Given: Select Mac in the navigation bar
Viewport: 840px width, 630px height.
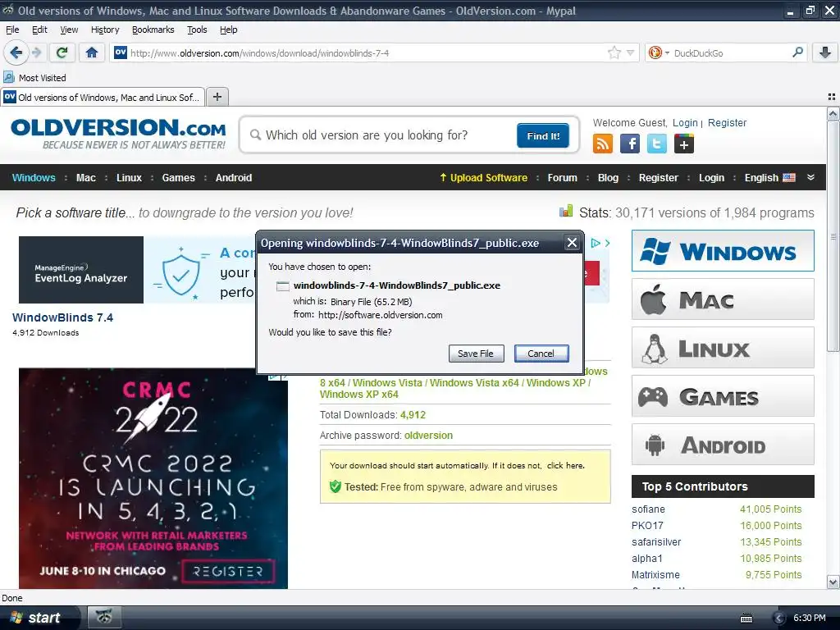Looking at the screenshot, I should click(85, 178).
